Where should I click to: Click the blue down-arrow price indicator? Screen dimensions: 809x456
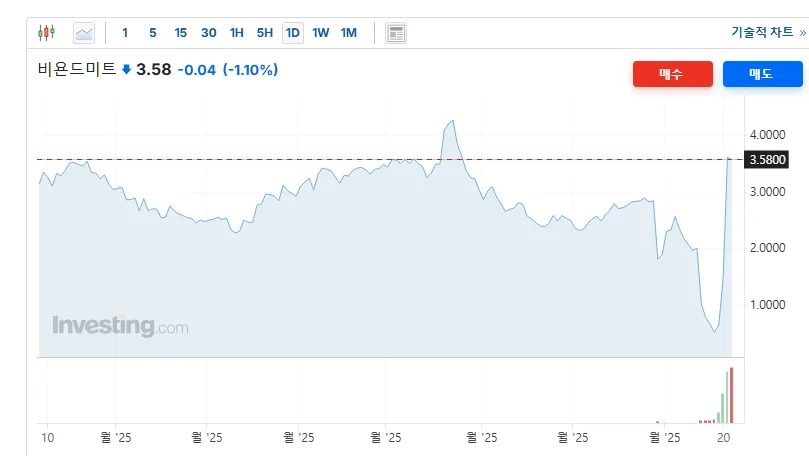click(126, 70)
